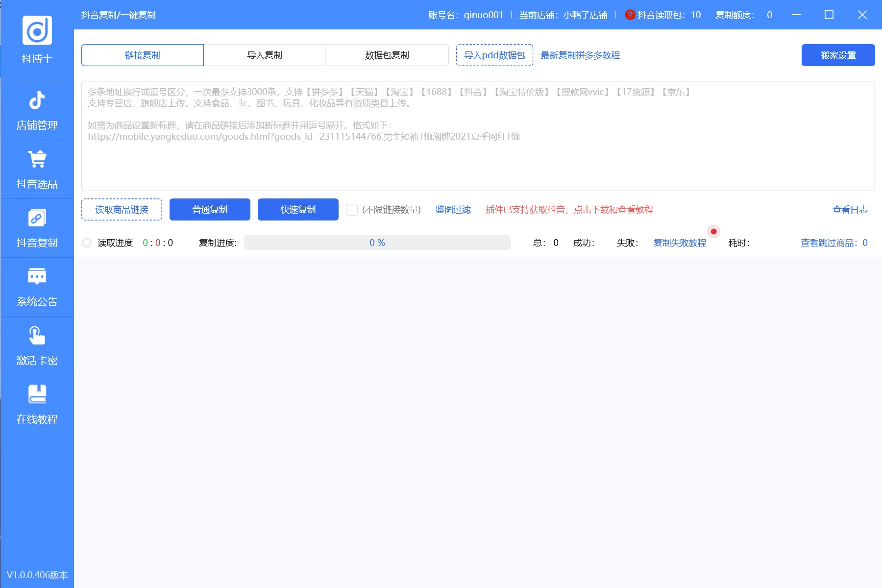The height and width of the screenshot is (588, 882).
Task: Click the 抖博士 app logo icon
Action: tap(37, 30)
